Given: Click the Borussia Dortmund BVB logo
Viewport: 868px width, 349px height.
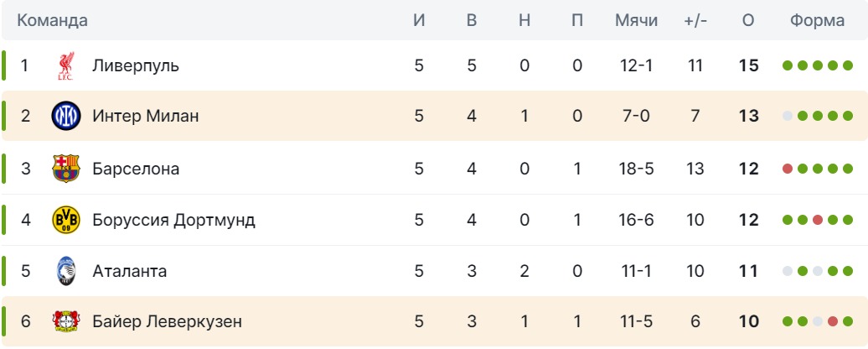Looking at the screenshot, I should click(x=65, y=220).
